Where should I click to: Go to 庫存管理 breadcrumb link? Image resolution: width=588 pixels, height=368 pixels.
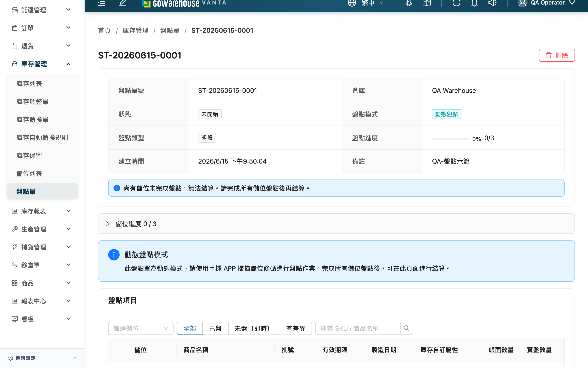[x=135, y=30]
